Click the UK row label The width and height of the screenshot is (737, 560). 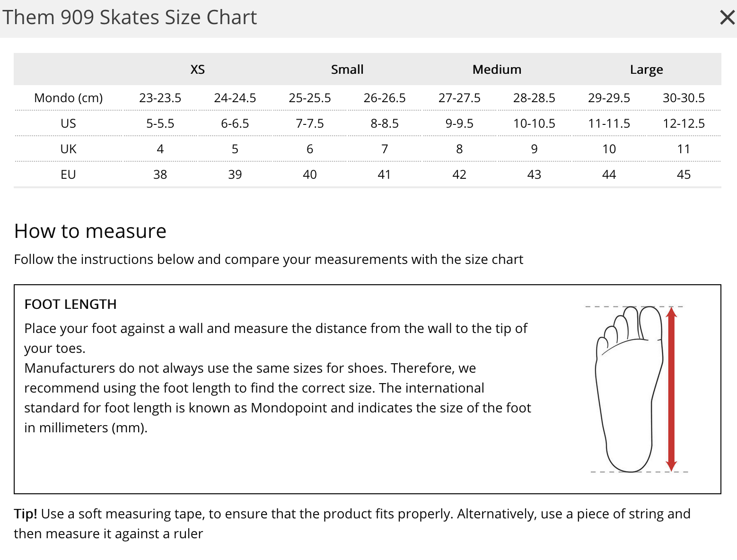click(x=69, y=149)
